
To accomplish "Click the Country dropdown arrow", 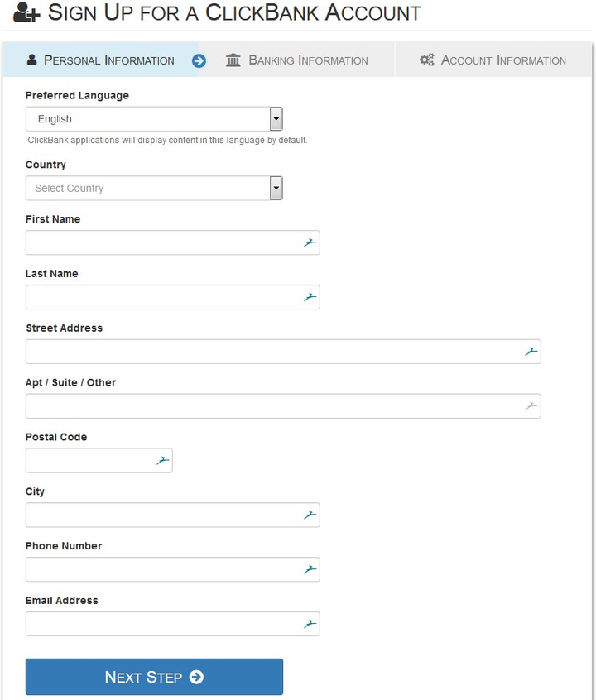I will pos(276,188).
